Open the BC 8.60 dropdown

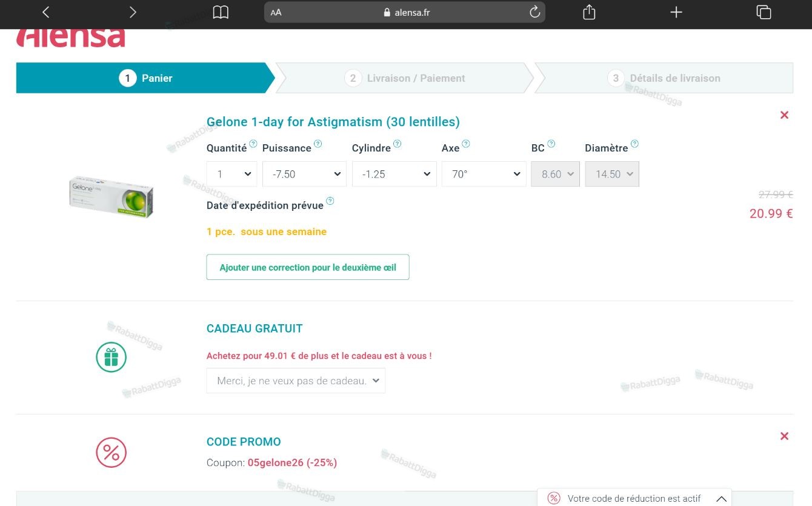point(555,174)
